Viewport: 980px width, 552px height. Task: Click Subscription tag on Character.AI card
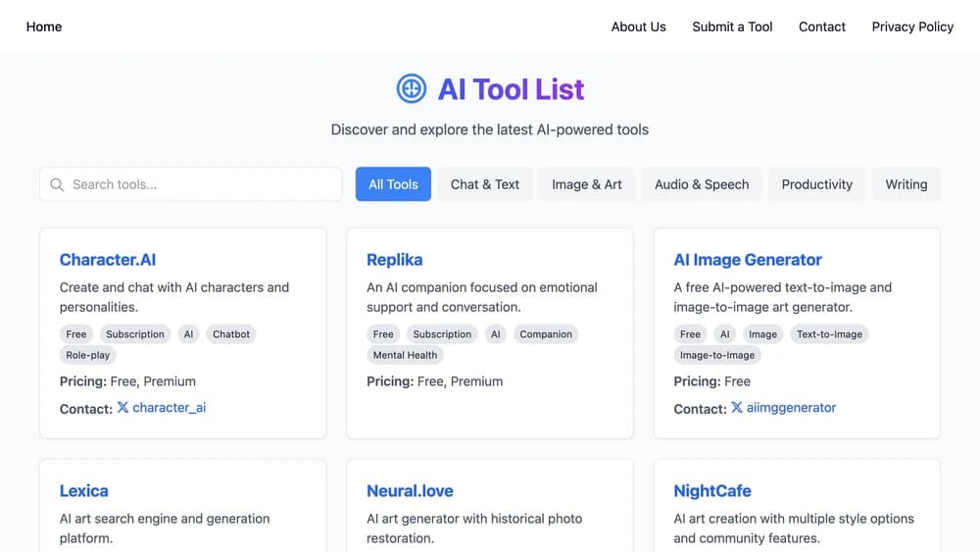[x=135, y=333]
